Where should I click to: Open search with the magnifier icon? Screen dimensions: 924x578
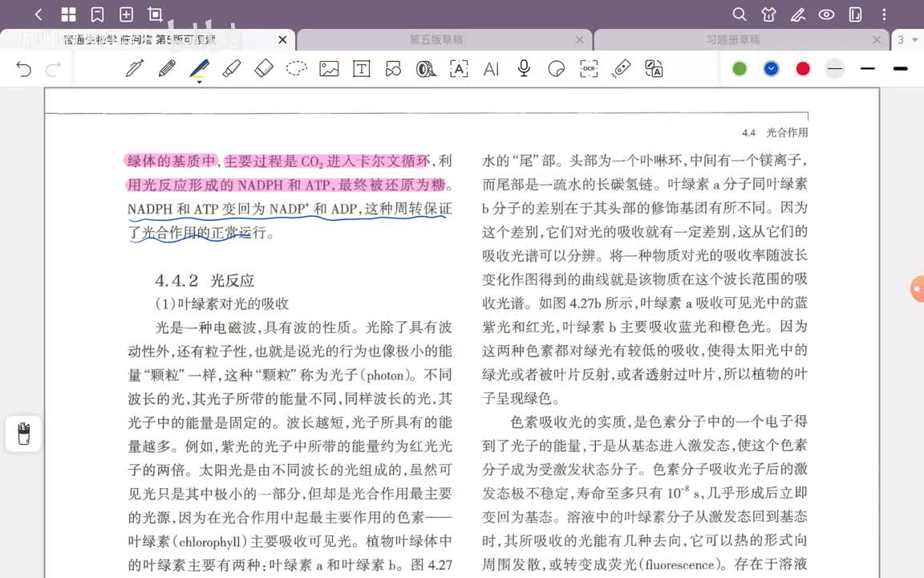(739, 14)
